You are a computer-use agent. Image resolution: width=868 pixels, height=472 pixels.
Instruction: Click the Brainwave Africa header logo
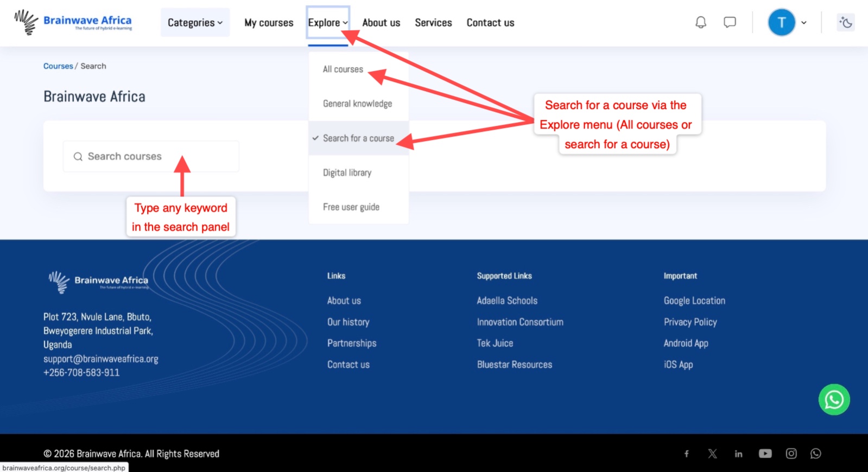point(73,22)
